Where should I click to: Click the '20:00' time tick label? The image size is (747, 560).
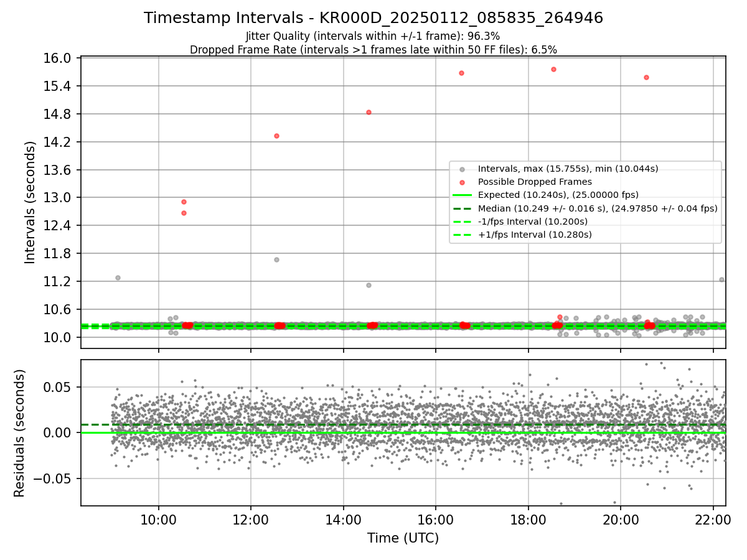click(x=621, y=519)
